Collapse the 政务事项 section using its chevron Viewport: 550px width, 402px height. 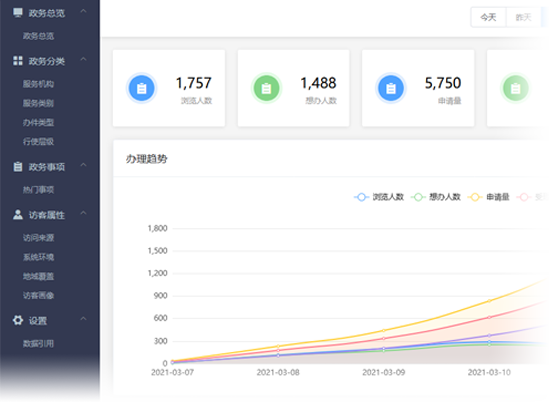[x=83, y=165]
